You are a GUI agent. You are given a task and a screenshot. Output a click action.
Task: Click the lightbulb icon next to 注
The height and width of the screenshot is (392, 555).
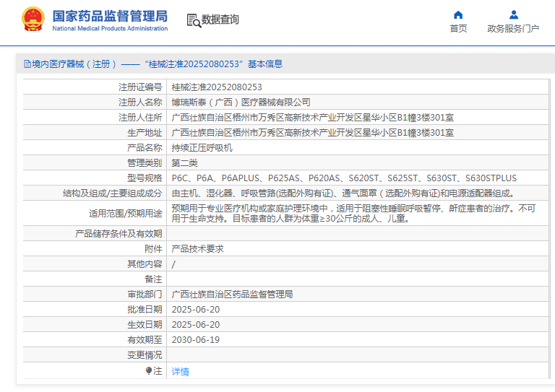pos(149,370)
